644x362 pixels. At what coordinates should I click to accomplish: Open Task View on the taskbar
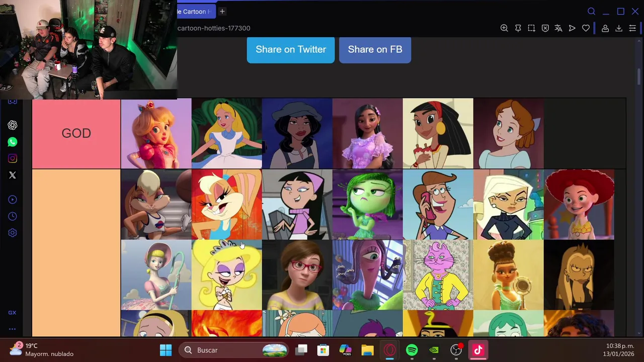[301, 350]
